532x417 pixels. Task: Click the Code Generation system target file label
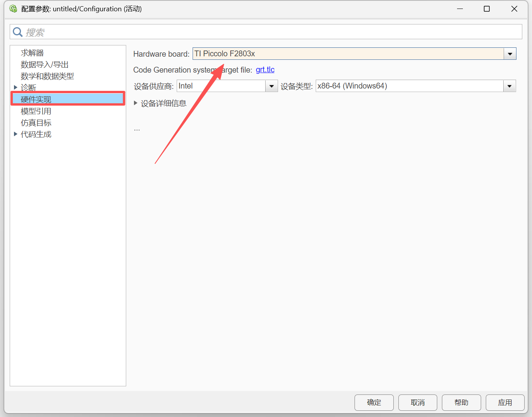[193, 70]
